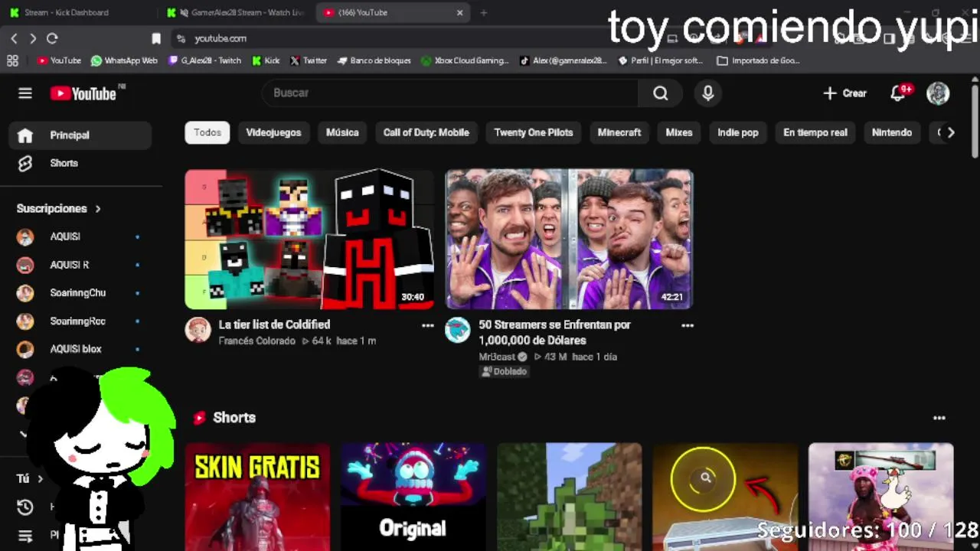Select the Mixes filter chip

(678, 132)
